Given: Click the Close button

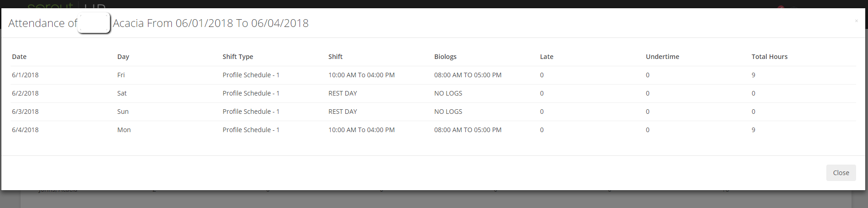Looking at the screenshot, I should pyautogui.click(x=841, y=173).
